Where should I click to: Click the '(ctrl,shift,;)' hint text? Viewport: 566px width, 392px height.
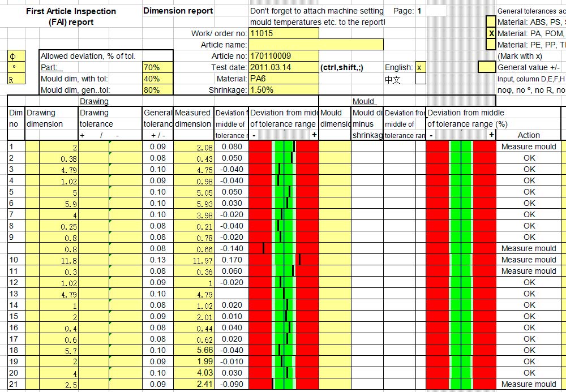click(x=342, y=67)
